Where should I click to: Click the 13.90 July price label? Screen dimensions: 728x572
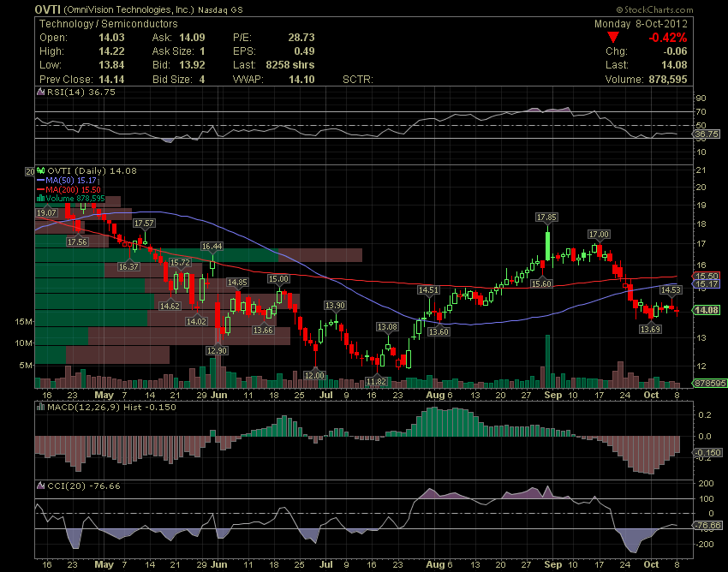[335, 305]
